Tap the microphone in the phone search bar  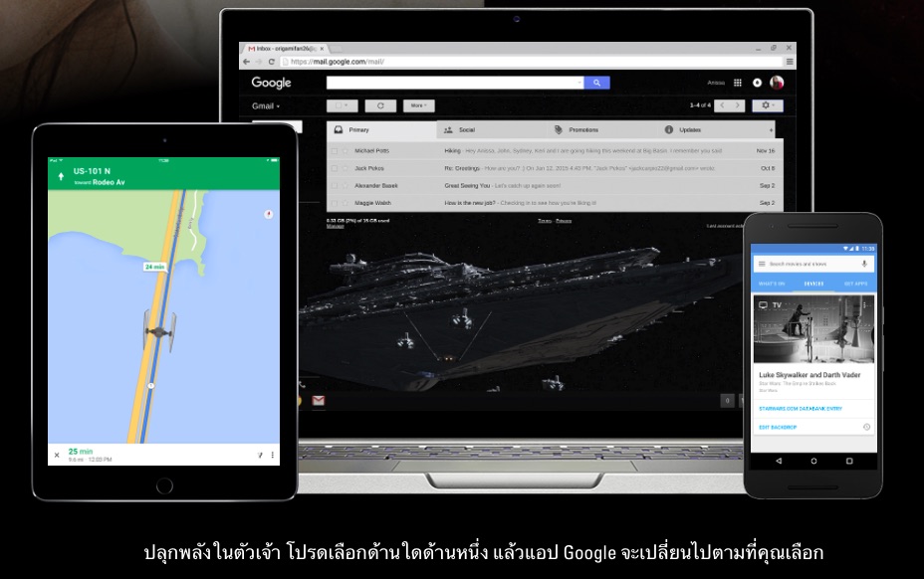[x=863, y=264]
